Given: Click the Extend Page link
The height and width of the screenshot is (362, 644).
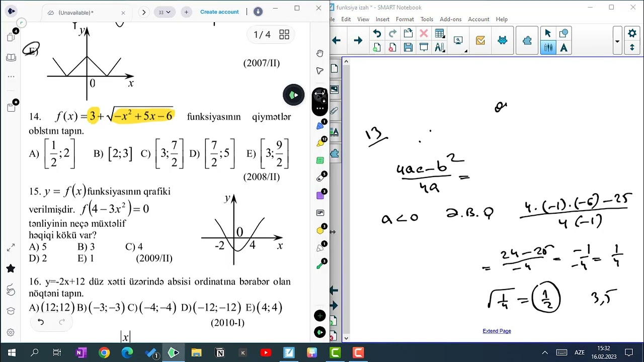Looking at the screenshot, I should tap(497, 331).
